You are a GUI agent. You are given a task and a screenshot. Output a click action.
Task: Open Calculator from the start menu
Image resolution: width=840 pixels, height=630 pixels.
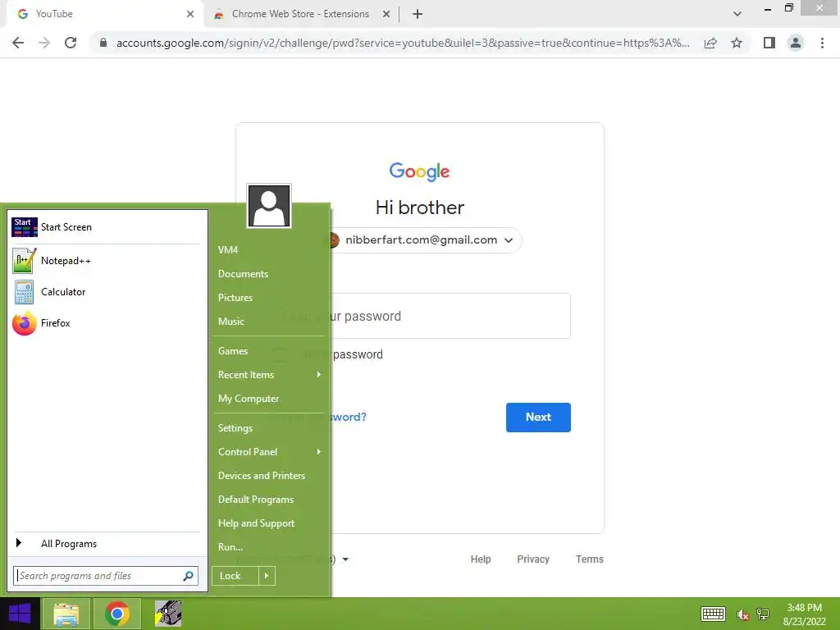(106, 292)
